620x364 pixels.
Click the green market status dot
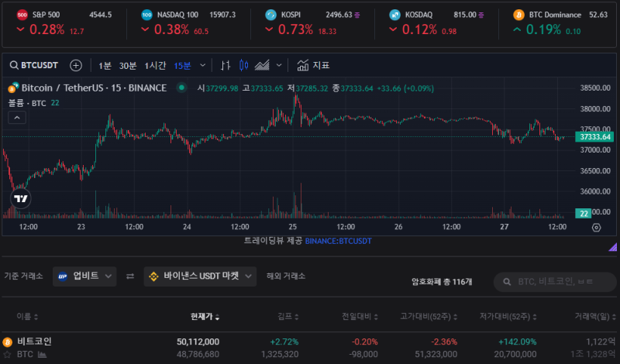(181, 88)
